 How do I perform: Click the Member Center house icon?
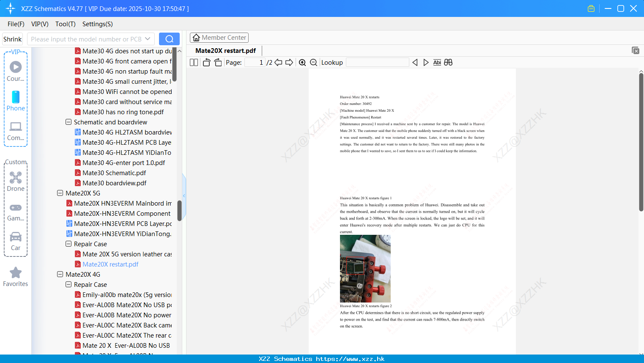[x=196, y=38]
